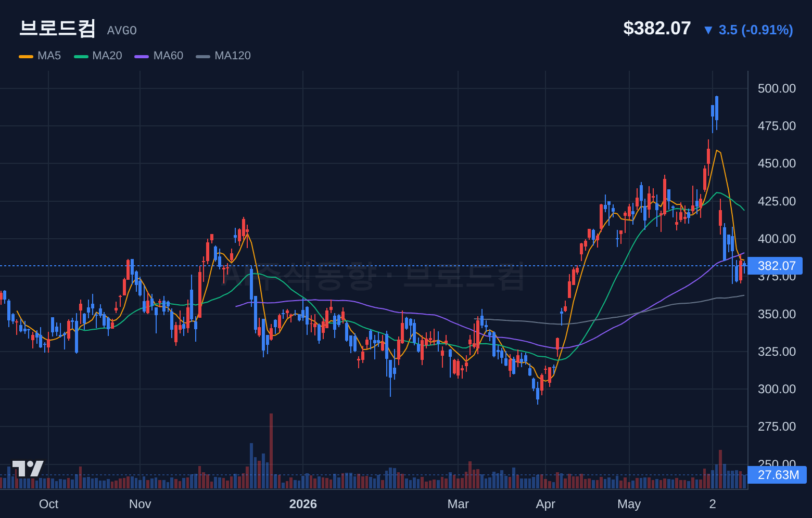Click the 브로드컴 stock title
Image resolution: width=812 pixels, height=518 pixels.
57,28
